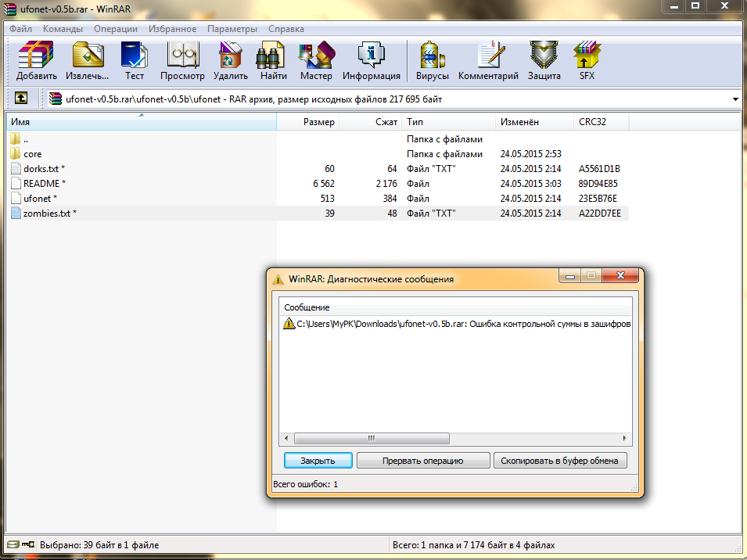747x560 pixels.
Task: Open the Комментарий (Comment) icon
Action: (x=490, y=54)
